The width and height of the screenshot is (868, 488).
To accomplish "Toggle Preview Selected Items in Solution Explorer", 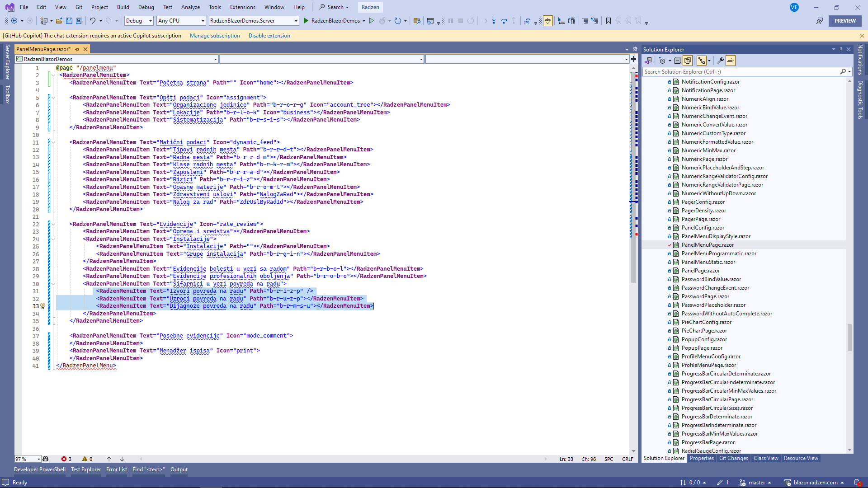I will pyautogui.click(x=731, y=61).
